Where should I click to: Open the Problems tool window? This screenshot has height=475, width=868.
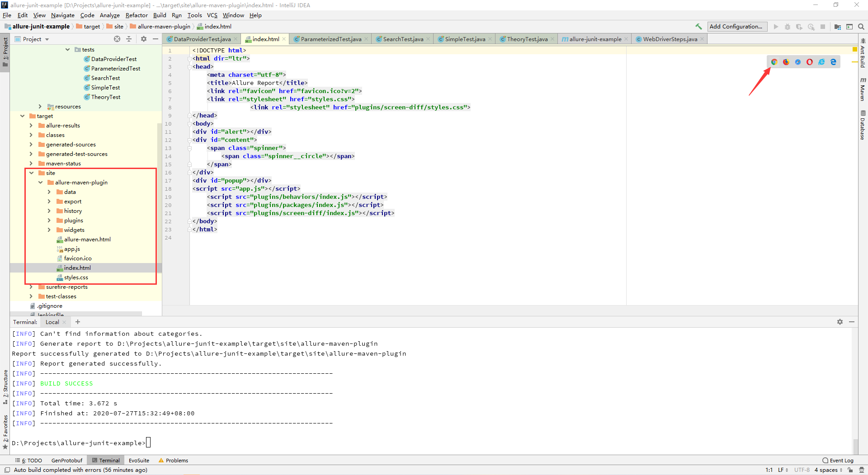click(174, 461)
